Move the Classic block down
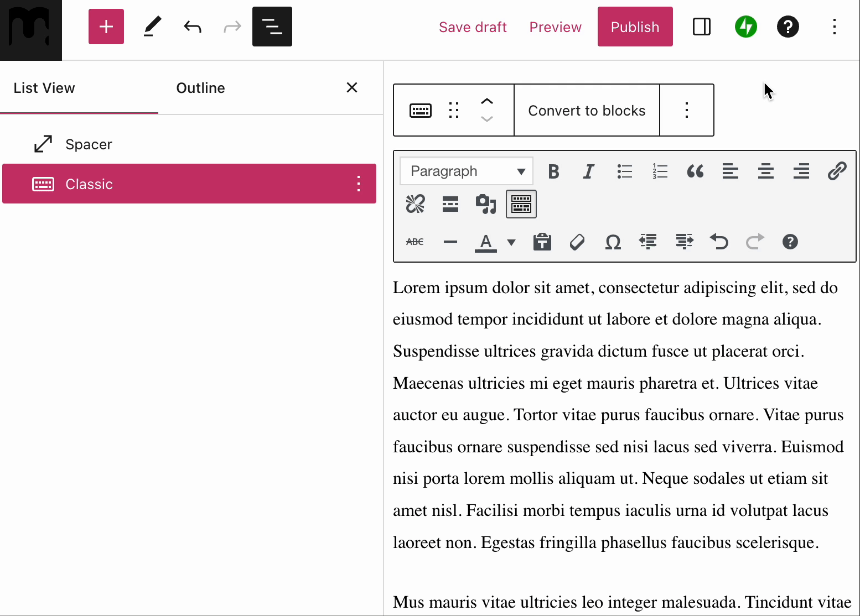Viewport: 860px width, 616px height. click(x=487, y=119)
